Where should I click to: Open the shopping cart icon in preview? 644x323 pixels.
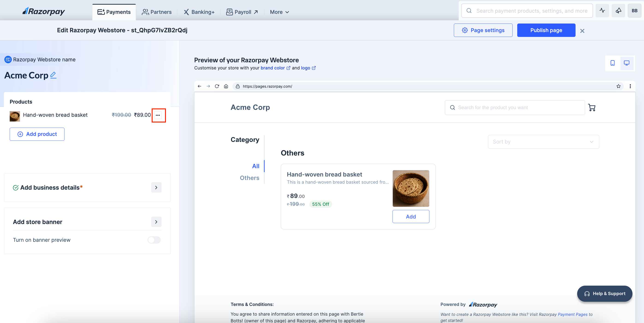[591, 108]
